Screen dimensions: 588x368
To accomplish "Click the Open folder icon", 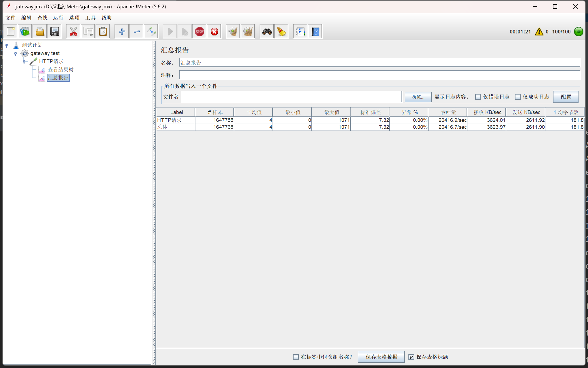I will pos(40,31).
